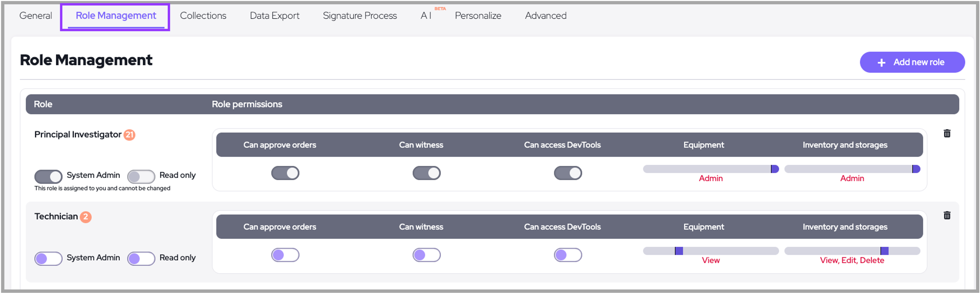
Task: Enable Can access DevTools for Technician
Action: point(568,255)
